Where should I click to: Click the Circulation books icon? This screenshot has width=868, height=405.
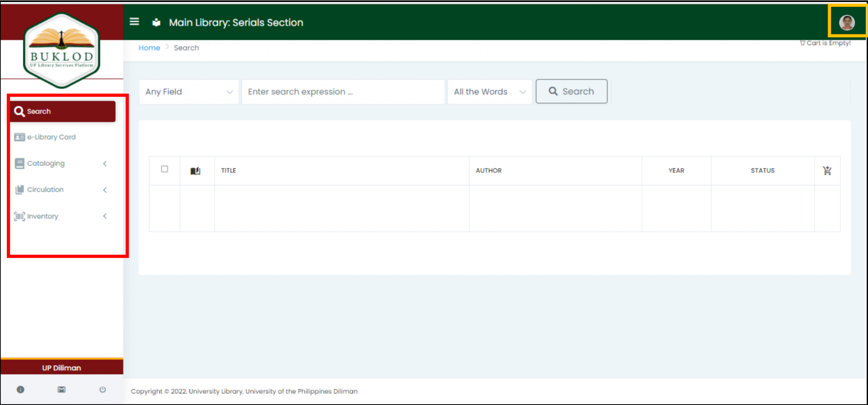[x=19, y=190]
